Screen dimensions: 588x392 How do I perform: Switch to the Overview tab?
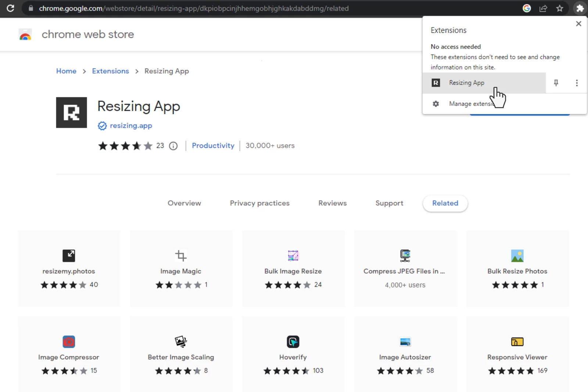[x=184, y=203]
